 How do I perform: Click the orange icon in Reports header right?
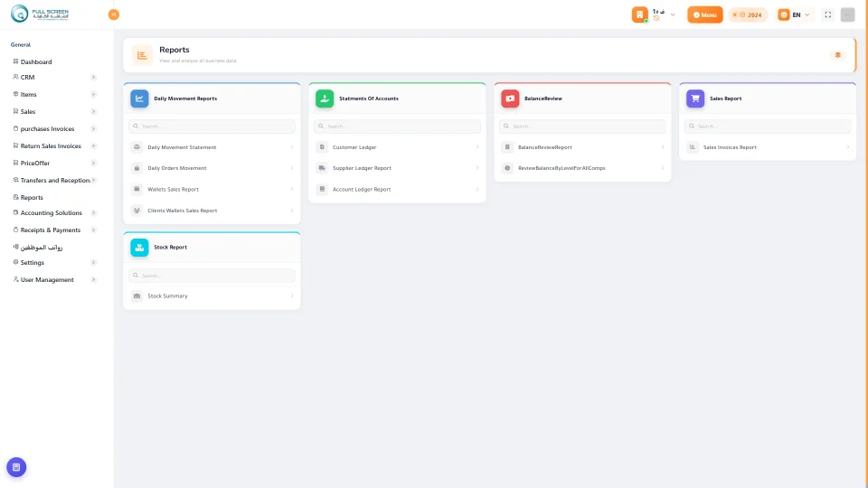pos(837,55)
